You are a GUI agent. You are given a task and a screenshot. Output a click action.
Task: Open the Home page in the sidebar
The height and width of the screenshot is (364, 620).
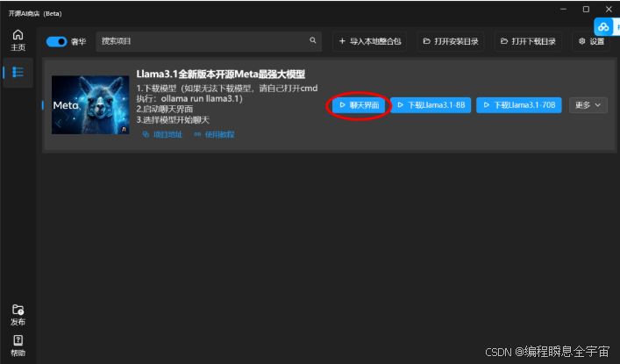click(x=18, y=40)
